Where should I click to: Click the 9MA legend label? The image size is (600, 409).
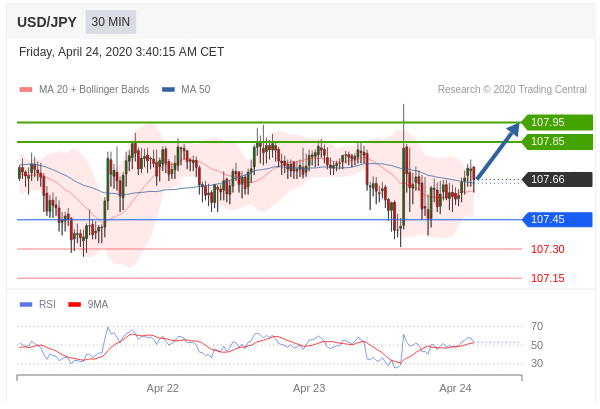point(98,305)
